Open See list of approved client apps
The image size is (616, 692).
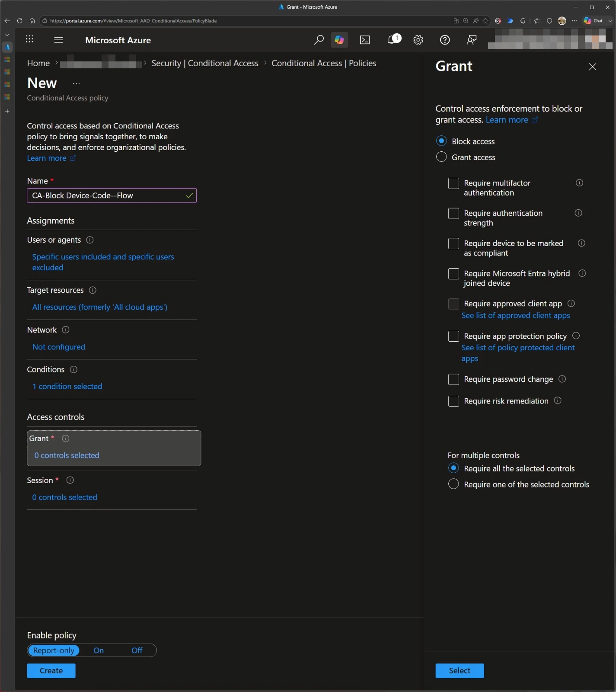coord(516,316)
